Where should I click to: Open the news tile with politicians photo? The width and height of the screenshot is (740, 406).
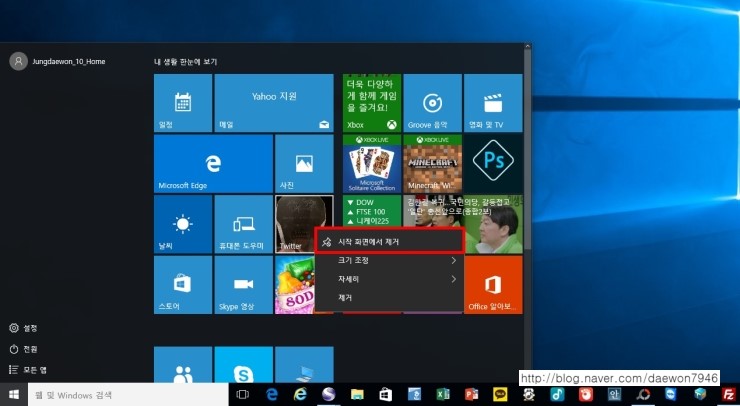pyautogui.click(x=491, y=224)
